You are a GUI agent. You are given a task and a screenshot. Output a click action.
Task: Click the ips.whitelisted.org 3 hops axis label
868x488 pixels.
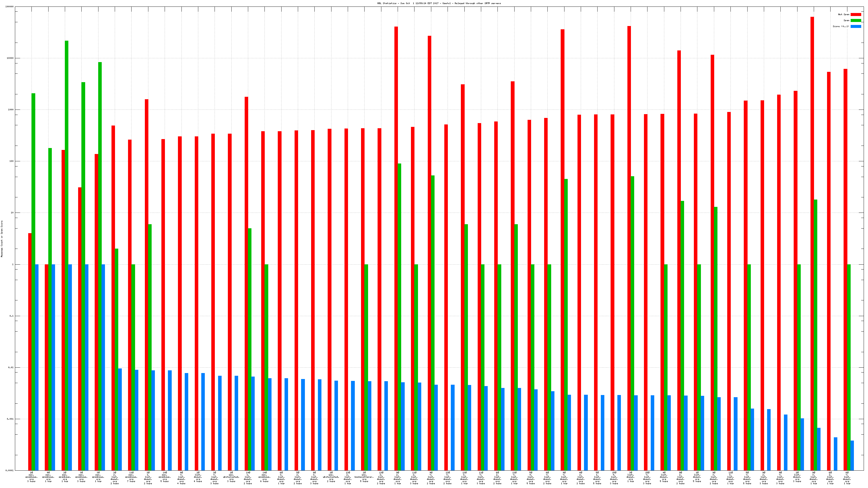(231, 477)
